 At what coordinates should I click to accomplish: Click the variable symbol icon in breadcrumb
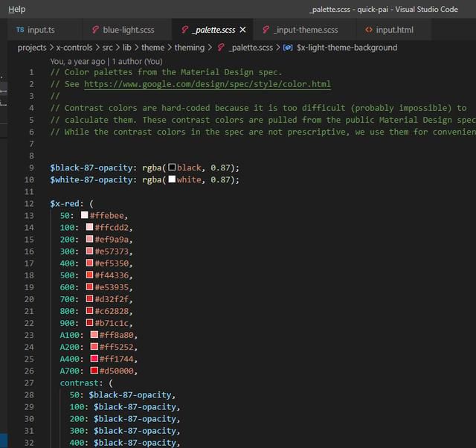[x=288, y=48]
